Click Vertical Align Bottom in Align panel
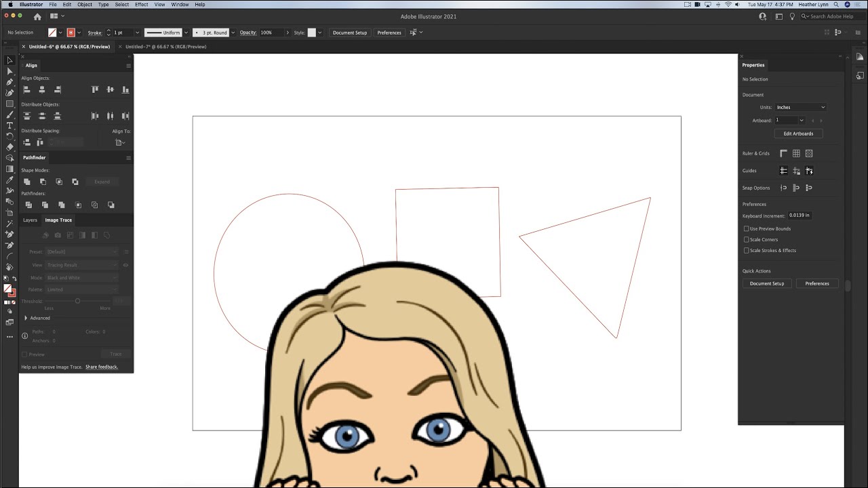868x488 pixels. (x=125, y=89)
